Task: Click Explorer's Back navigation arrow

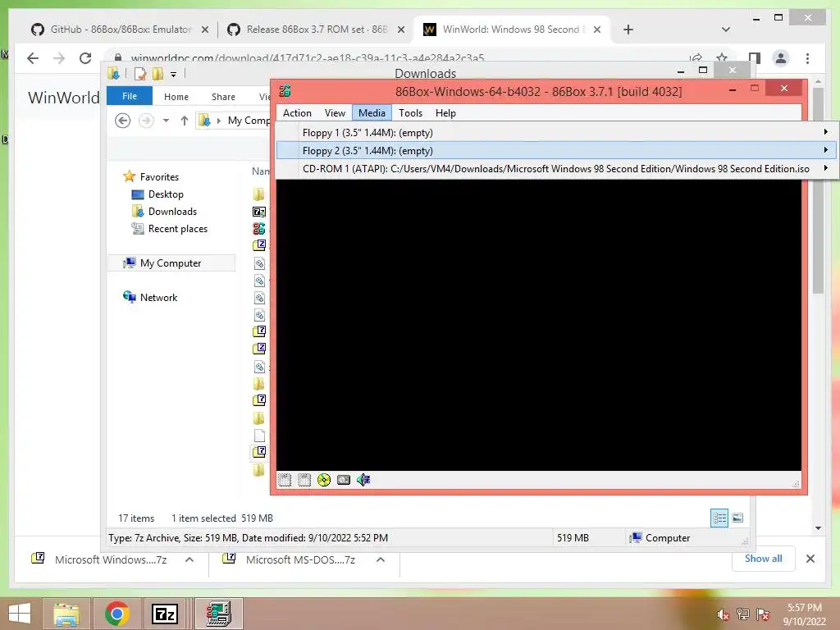Action: pos(123,121)
